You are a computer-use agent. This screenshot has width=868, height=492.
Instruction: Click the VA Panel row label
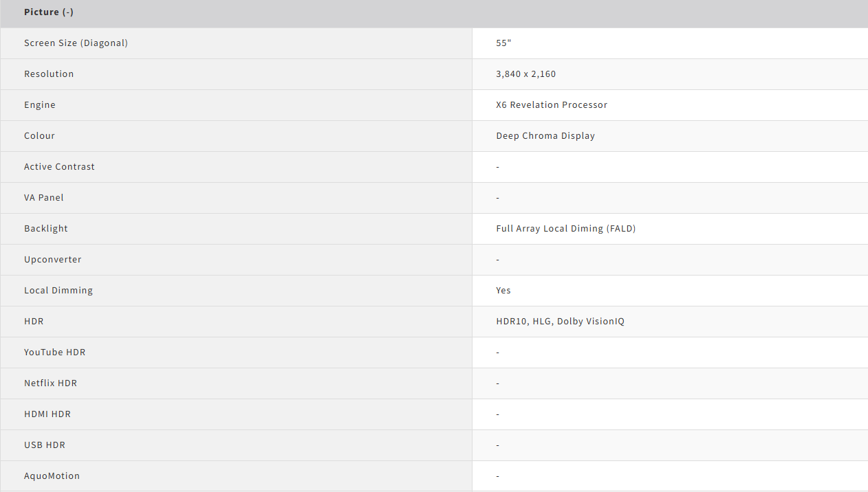point(44,198)
